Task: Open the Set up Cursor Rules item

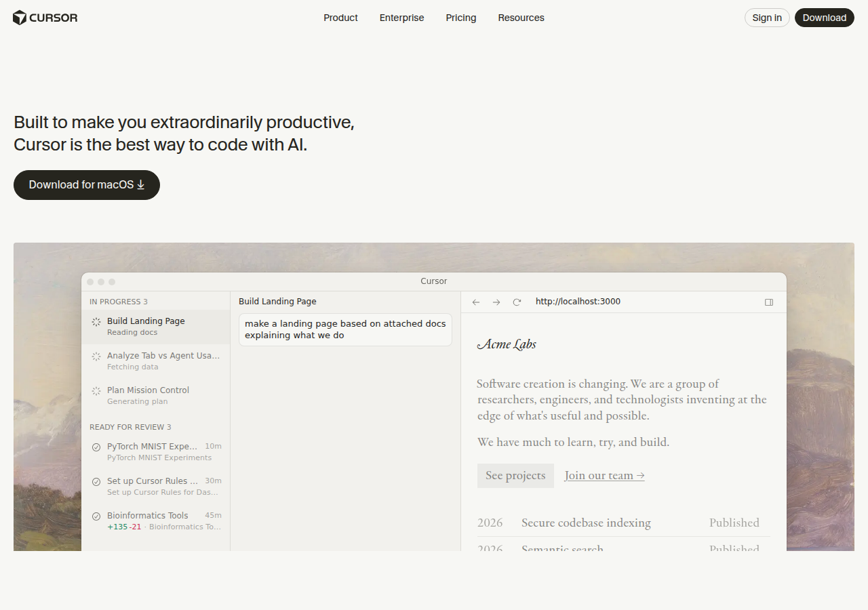Action: pyautogui.click(x=156, y=487)
